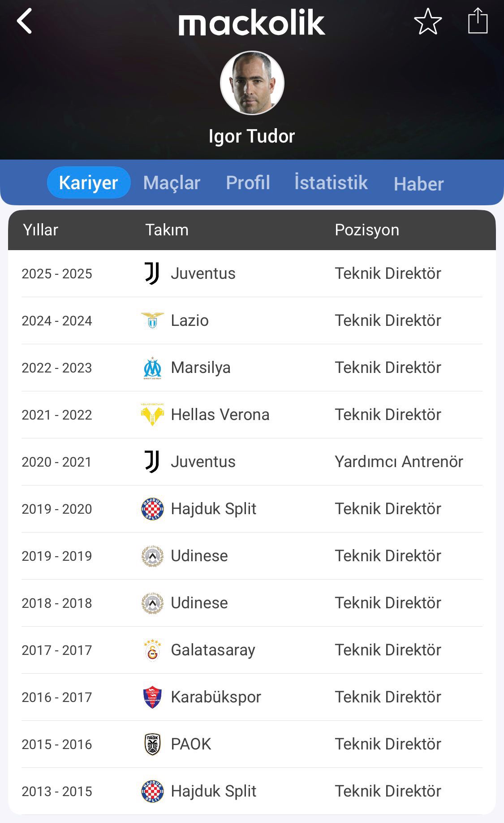Select the Kariyer tab
Image resolution: width=504 pixels, height=823 pixels.
click(x=89, y=183)
